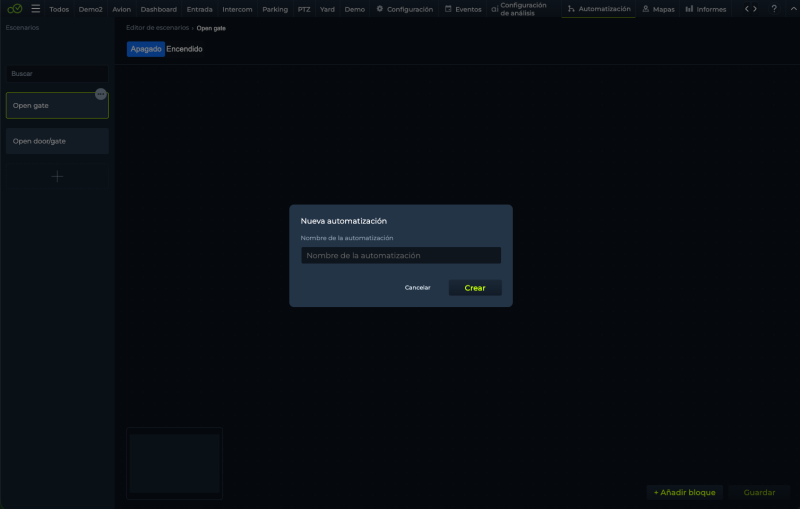Click Editor de escenarios breadcrumb link
Screen dimensions: 800x509
158,28
